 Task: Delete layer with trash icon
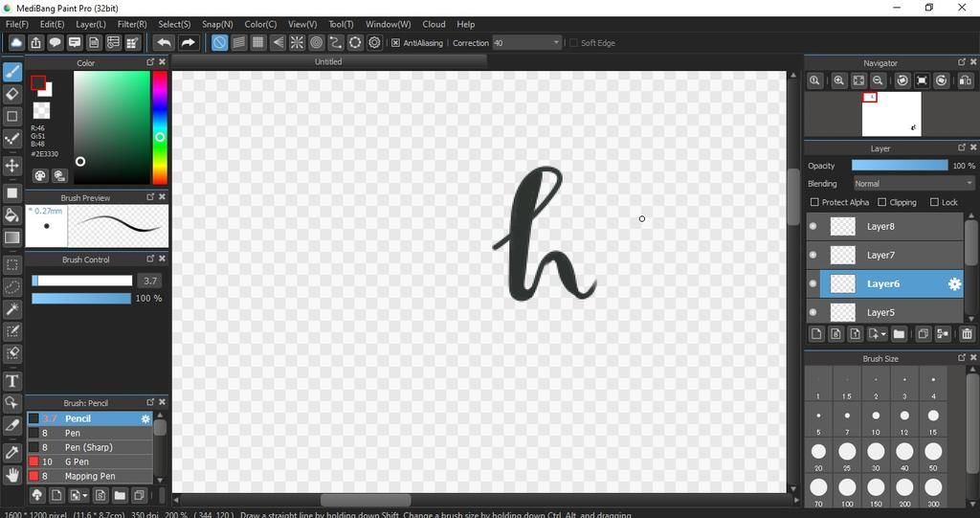[967, 334]
